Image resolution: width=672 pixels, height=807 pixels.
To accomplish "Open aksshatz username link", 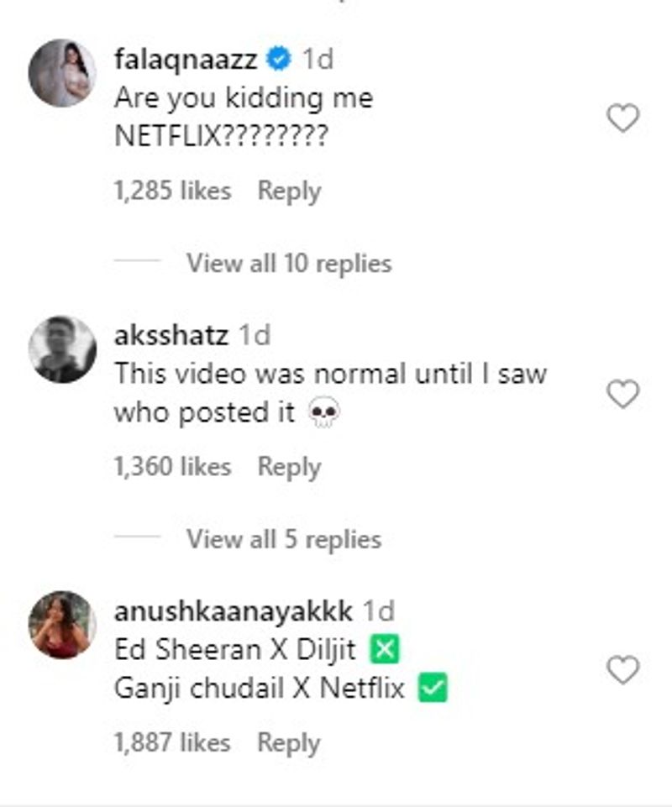I will pyautogui.click(x=171, y=336).
